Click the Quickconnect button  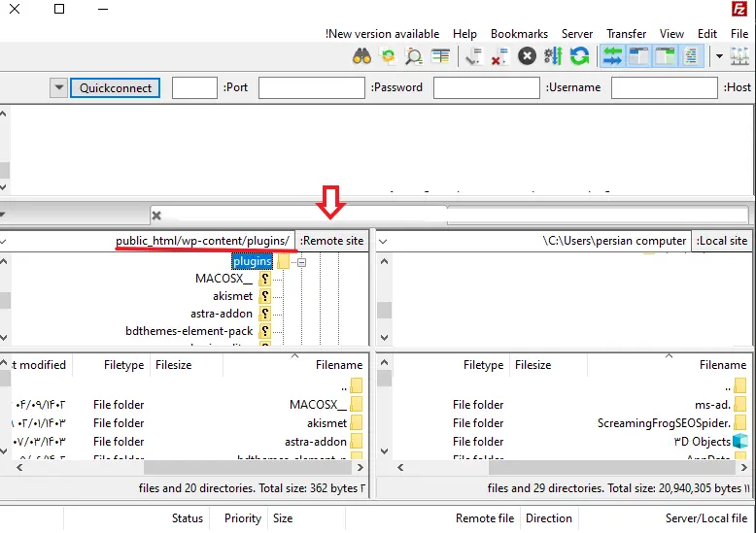pos(116,88)
